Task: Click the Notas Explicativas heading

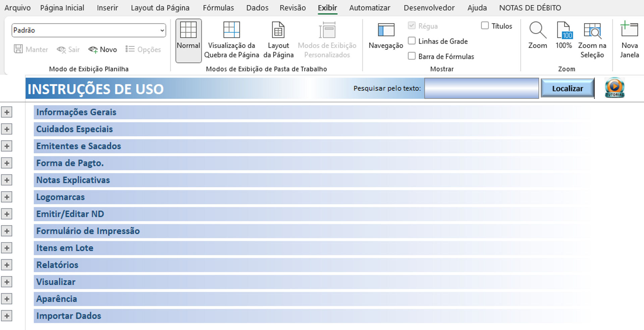Action: tap(73, 180)
